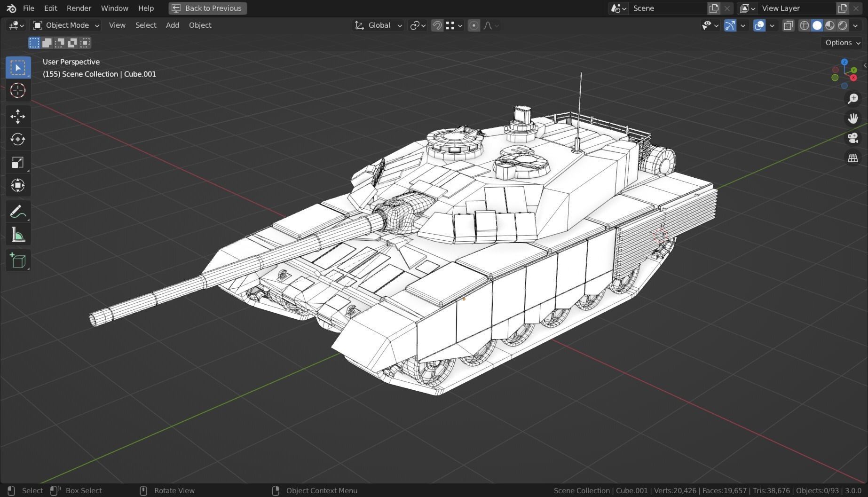Open the File menu

(29, 8)
